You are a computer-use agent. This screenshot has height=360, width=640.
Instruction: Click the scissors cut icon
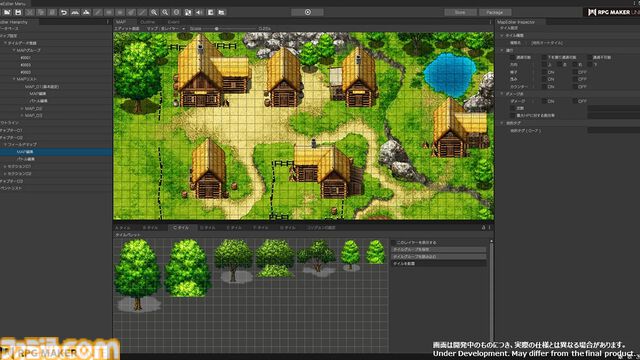[30, 12]
